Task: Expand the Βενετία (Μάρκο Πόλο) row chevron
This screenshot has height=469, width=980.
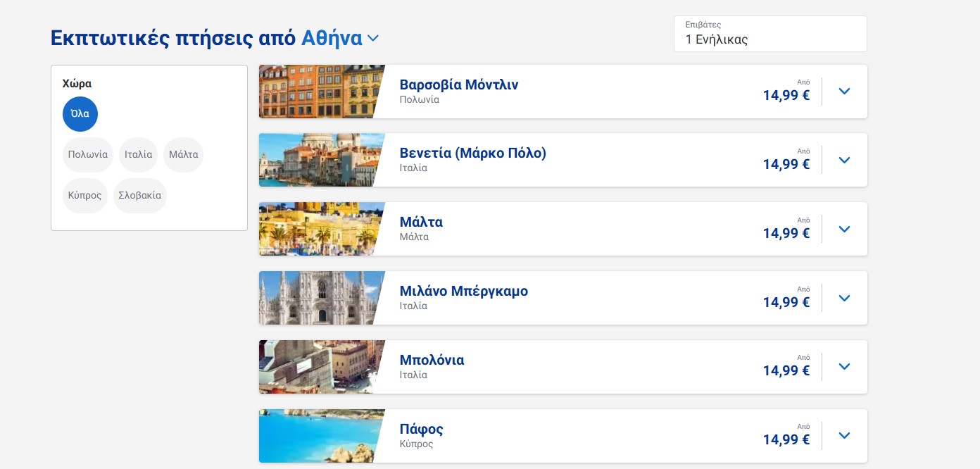Action: tap(845, 161)
